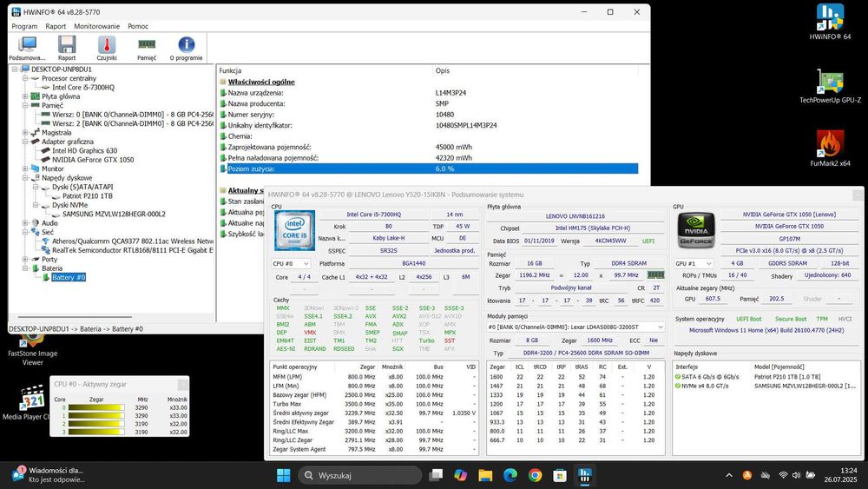
Task: Click the Windows Start button
Action: [x=284, y=475]
